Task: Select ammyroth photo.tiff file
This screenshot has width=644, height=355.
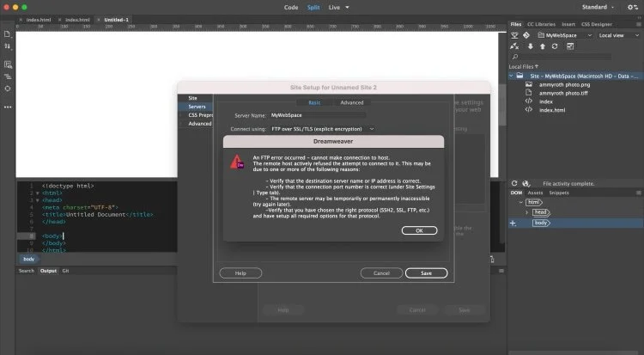Action: tap(563, 93)
